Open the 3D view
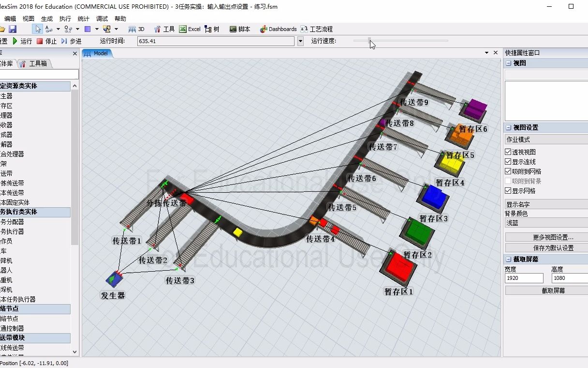This screenshot has width=588, height=368. [135, 29]
